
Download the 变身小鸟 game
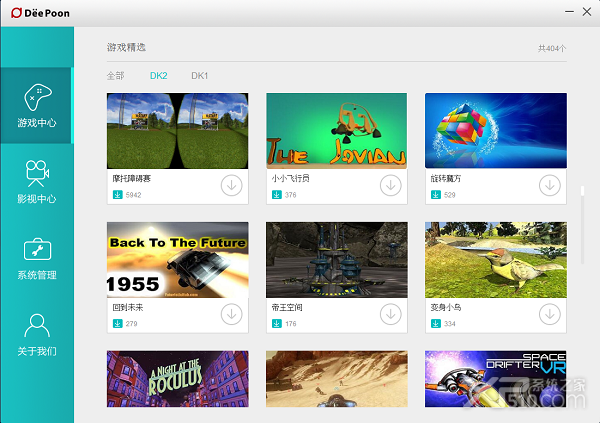point(550,314)
